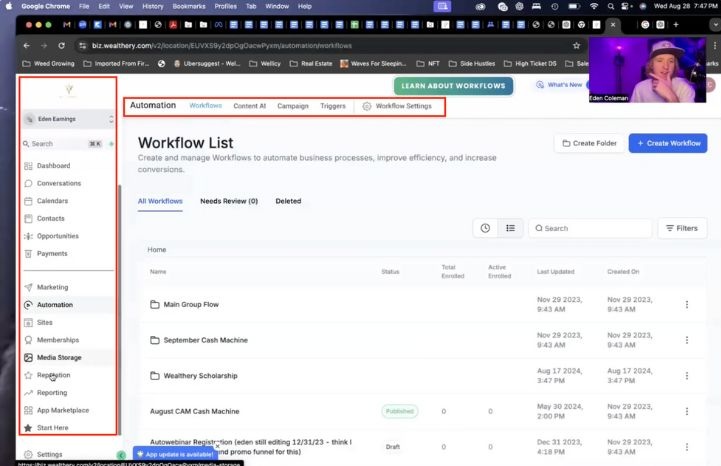Open the September Cash Machine folder
This screenshot has width=721, height=466.
(203, 340)
